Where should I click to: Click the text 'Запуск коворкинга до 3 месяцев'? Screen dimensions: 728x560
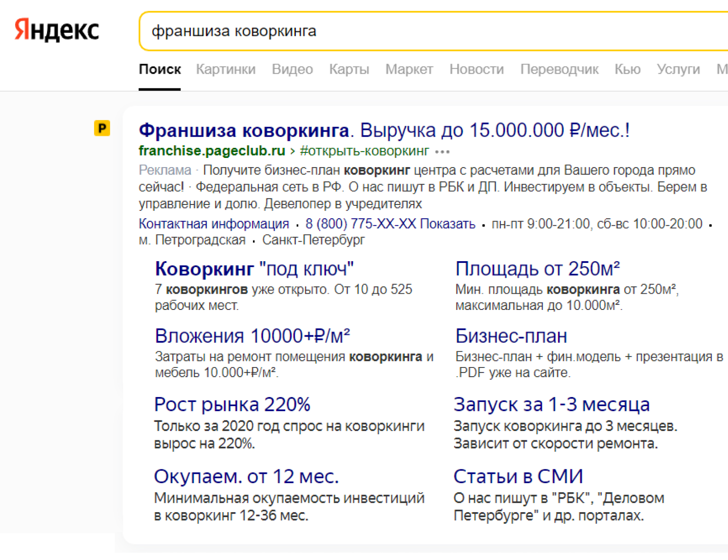(564, 426)
